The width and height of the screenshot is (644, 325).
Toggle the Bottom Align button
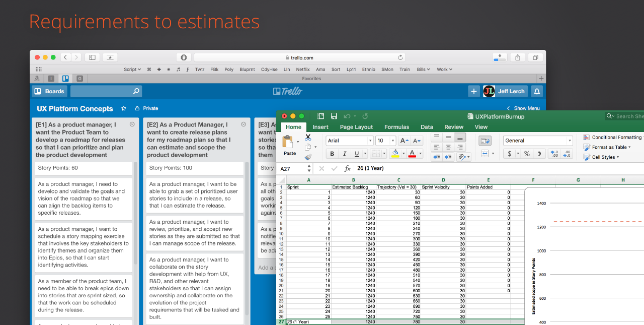460,137
